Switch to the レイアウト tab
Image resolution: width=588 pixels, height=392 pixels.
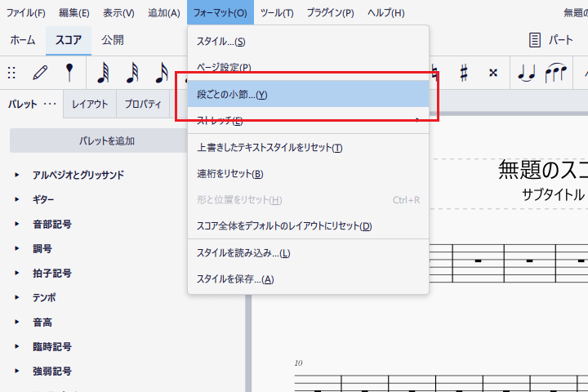tap(90, 104)
